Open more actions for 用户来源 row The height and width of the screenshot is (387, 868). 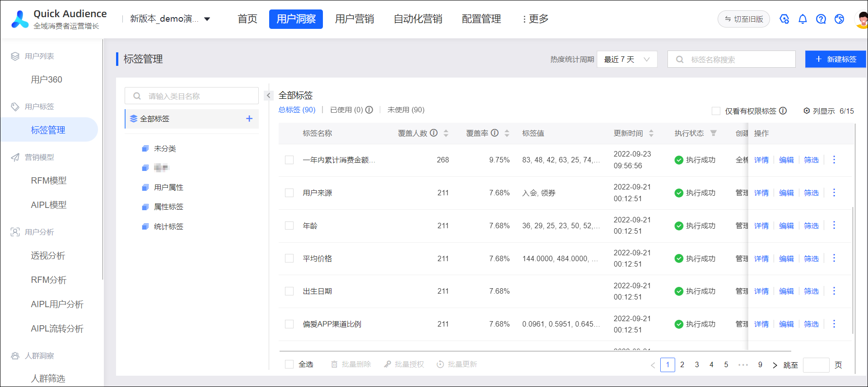(834, 193)
